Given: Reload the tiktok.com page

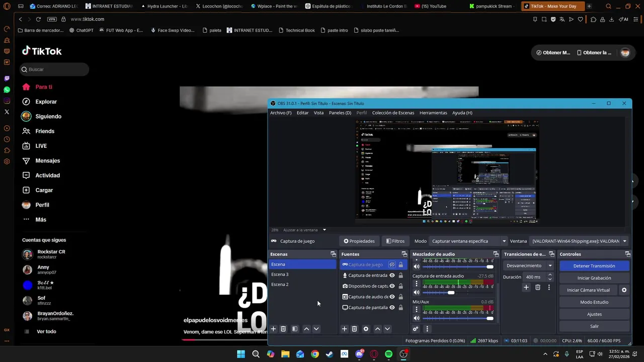Looking at the screenshot, I should point(38,19).
